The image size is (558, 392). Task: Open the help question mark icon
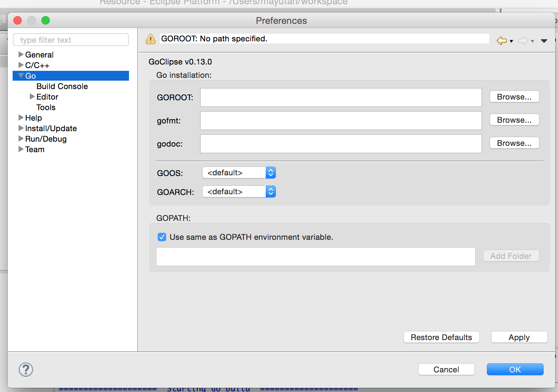[x=26, y=370]
